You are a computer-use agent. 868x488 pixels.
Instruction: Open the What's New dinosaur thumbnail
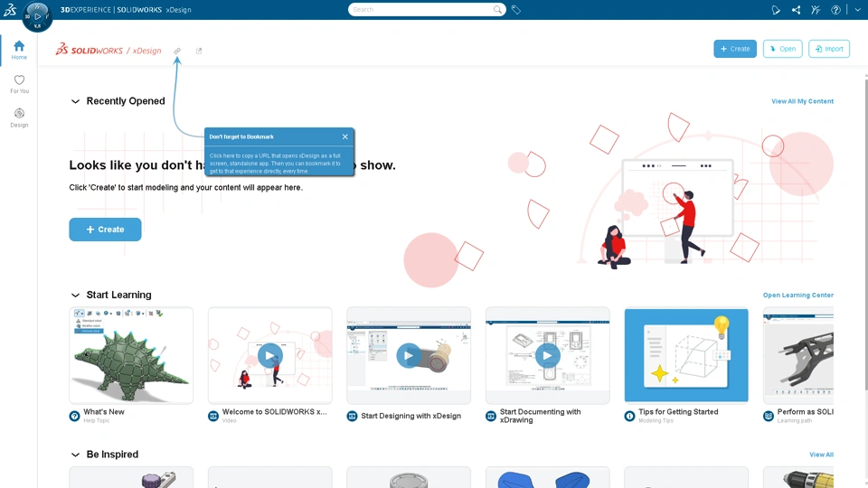click(131, 355)
